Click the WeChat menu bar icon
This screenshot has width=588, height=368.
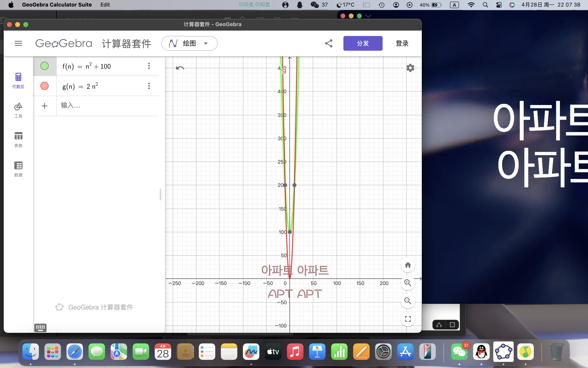(x=315, y=5)
